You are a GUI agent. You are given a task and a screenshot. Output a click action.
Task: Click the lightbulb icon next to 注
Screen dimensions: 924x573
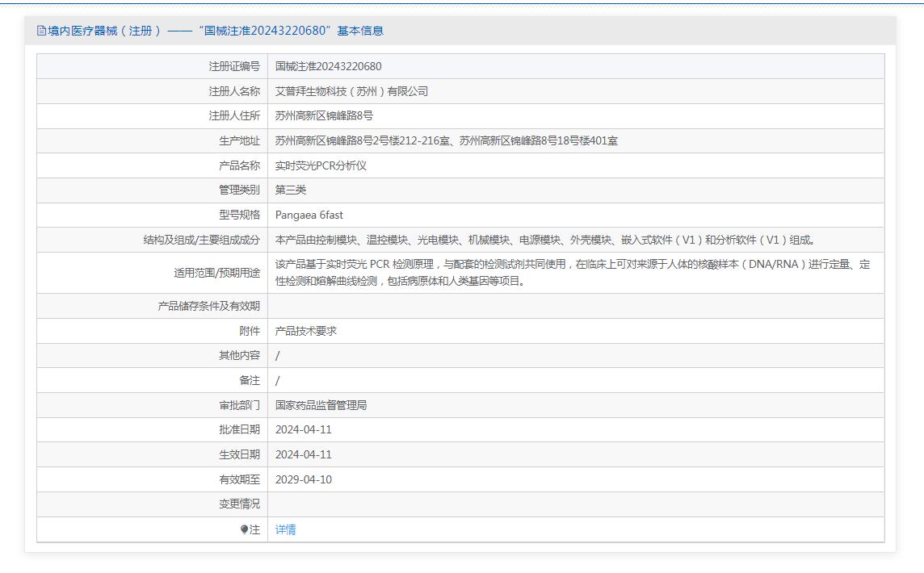244,529
